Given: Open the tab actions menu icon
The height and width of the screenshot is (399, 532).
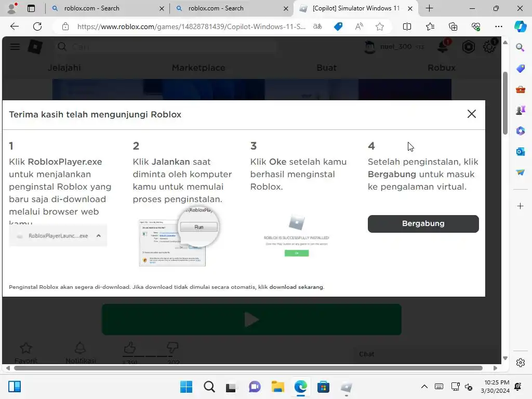Looking at the screenshot, I should tap(31, 8).
